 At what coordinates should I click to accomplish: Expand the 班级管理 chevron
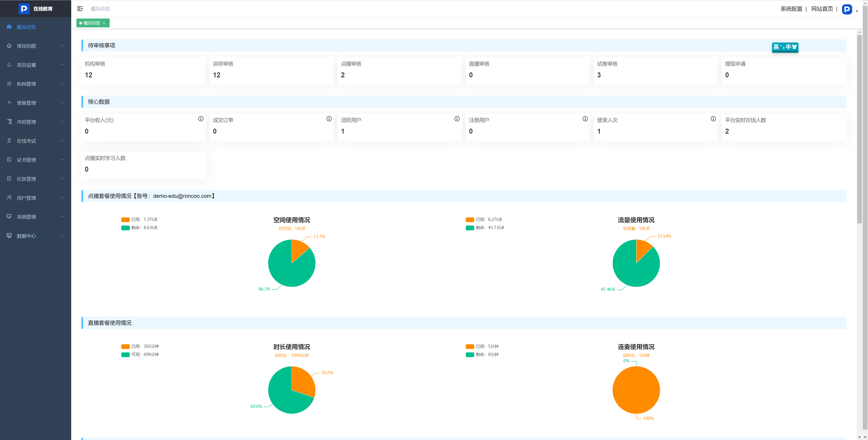coord(62,102)
